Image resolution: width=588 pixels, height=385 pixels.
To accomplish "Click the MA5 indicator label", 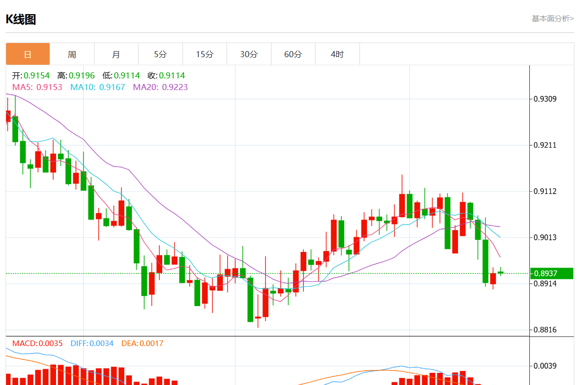I will click(x=37, y=87).
